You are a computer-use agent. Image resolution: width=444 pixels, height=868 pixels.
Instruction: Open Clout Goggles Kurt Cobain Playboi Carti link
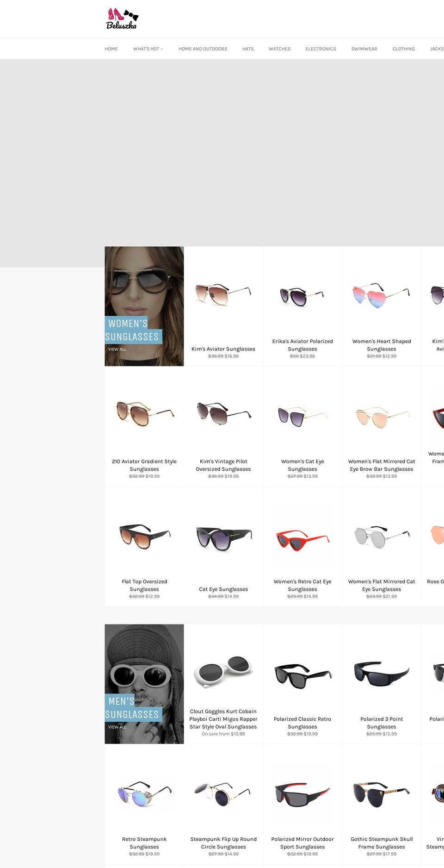(x=223, y=719)
